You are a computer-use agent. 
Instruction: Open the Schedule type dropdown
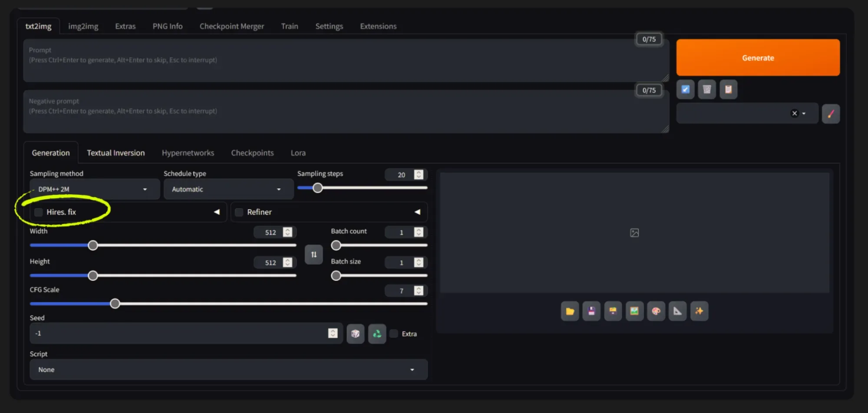(x=228, y=189)
